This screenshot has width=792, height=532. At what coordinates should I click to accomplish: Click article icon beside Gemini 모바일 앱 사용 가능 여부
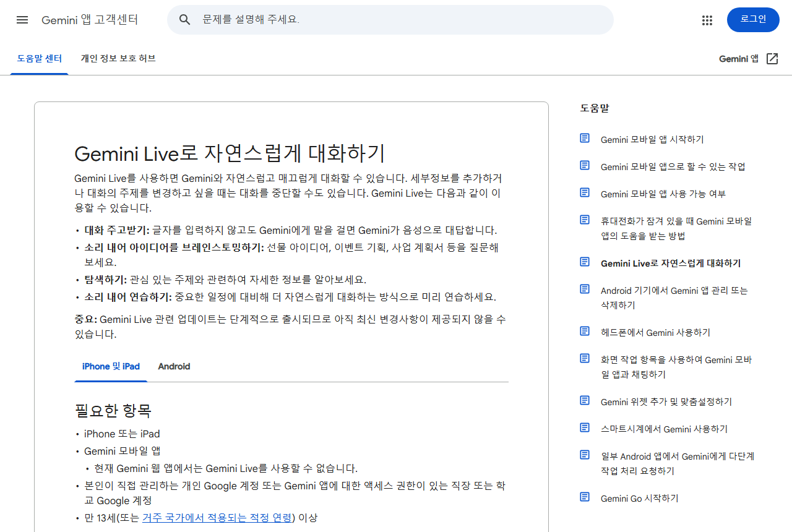point(585,192)
